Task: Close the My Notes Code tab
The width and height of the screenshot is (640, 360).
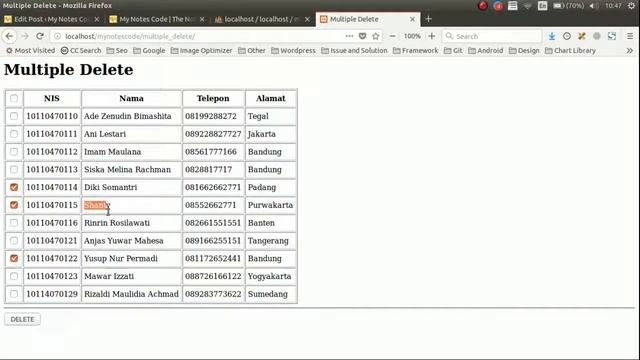Action: 202,19
